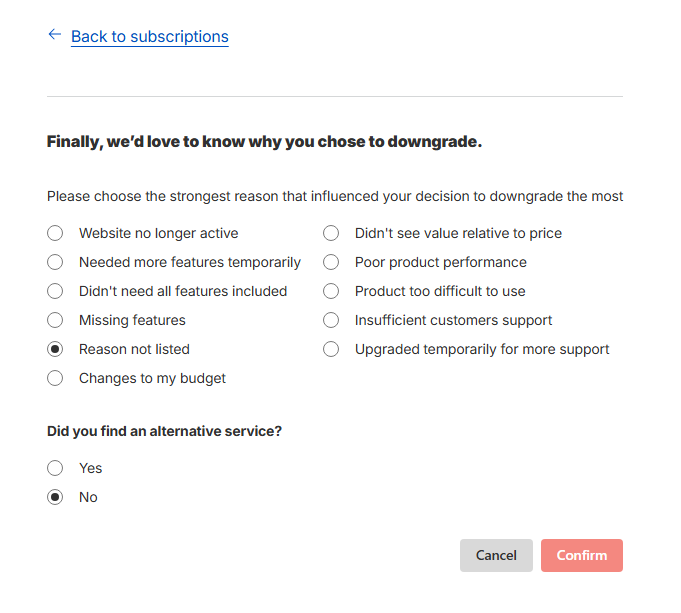Click the 'Missing features' label text

(132, 320)
